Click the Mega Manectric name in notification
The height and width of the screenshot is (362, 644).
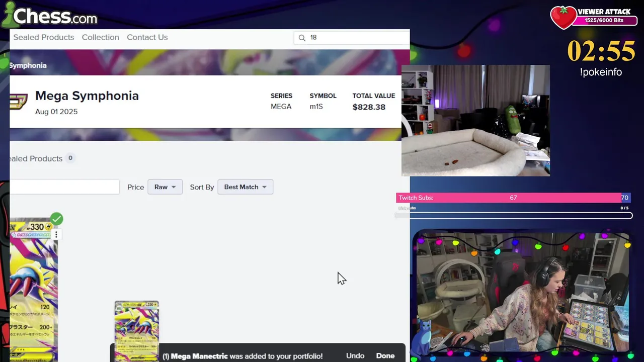[x=199, y=356]
